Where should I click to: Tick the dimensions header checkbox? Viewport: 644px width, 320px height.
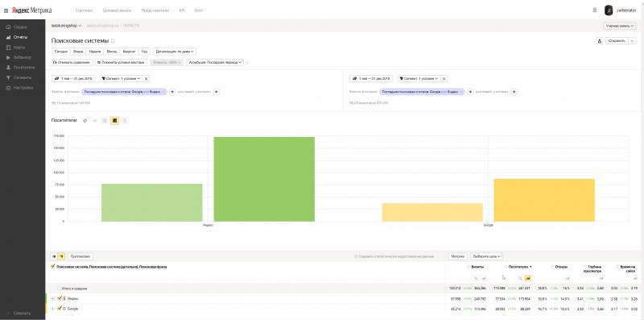[x=52, y=267]
